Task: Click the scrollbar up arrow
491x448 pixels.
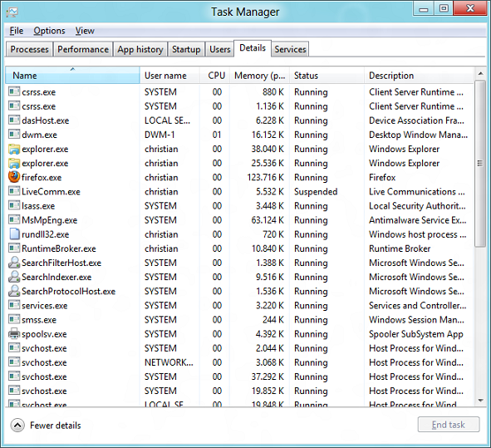Action: pyautogui.click(x=480, y=74)
